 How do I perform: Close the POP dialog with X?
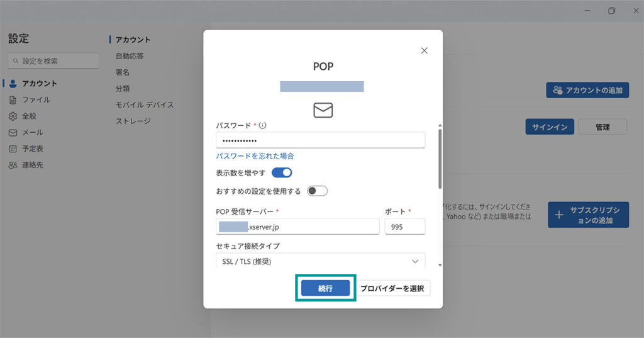tap(425, 50)
